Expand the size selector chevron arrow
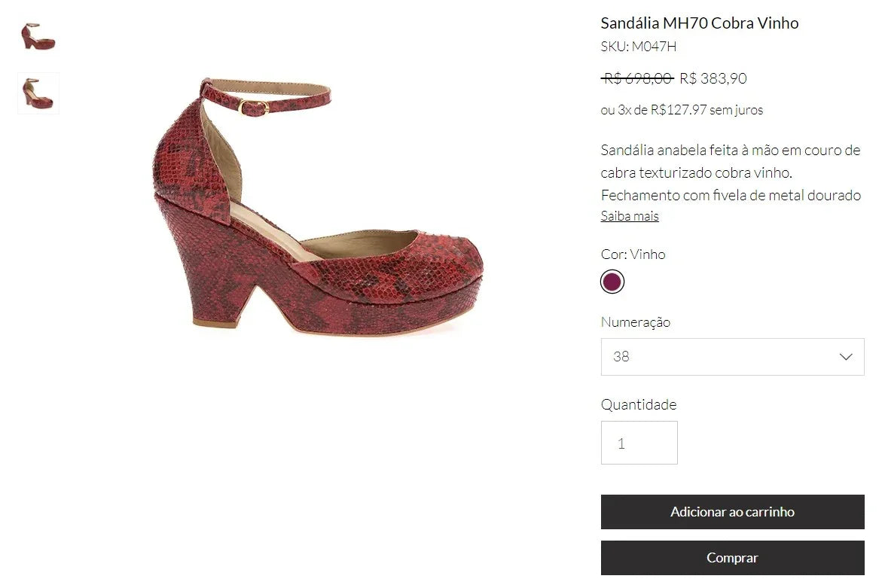882x588 pixels. click(x=845, y=356)
